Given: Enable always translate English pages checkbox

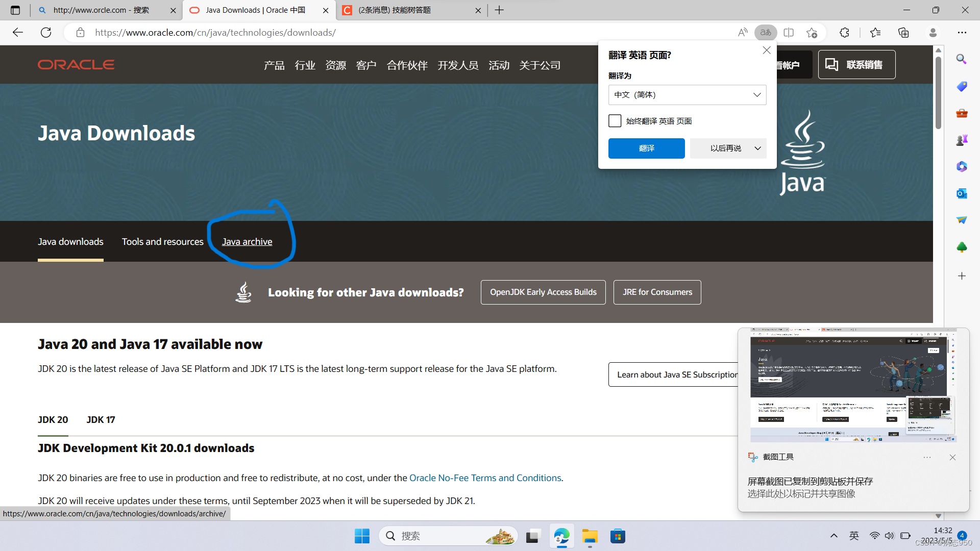Looking at the screenshot, I should click(x=615, y=121).
